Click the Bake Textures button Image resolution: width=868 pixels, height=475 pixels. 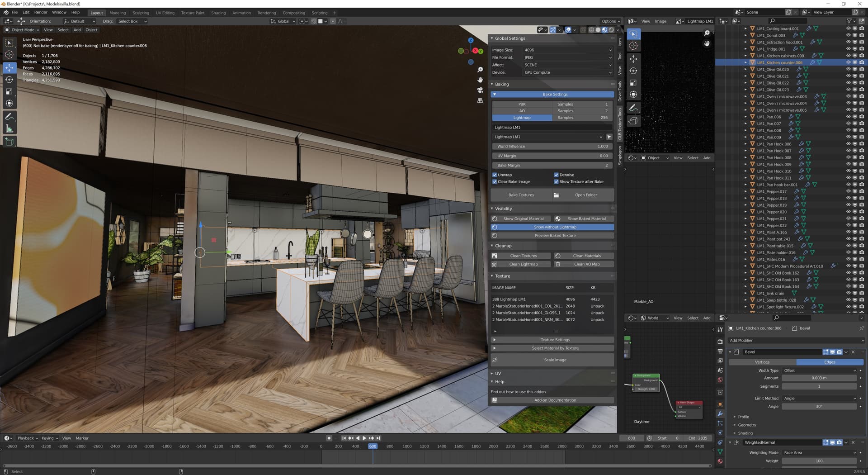point(521,195)
